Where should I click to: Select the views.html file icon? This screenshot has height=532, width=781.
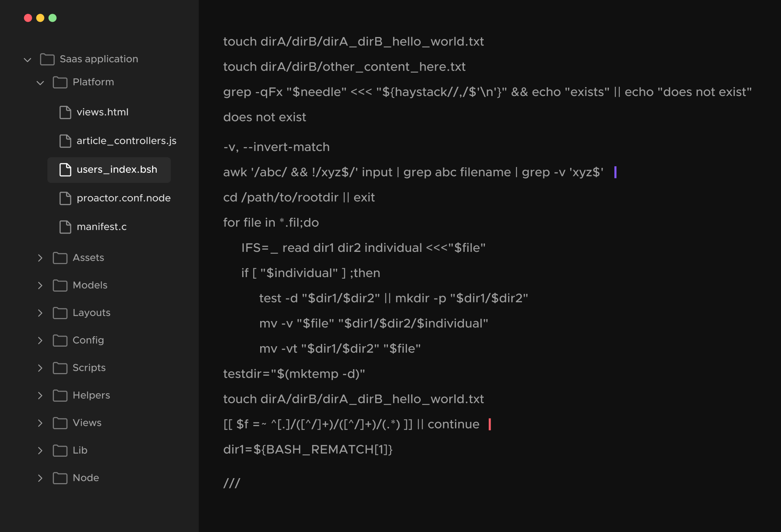click(65, 112)
